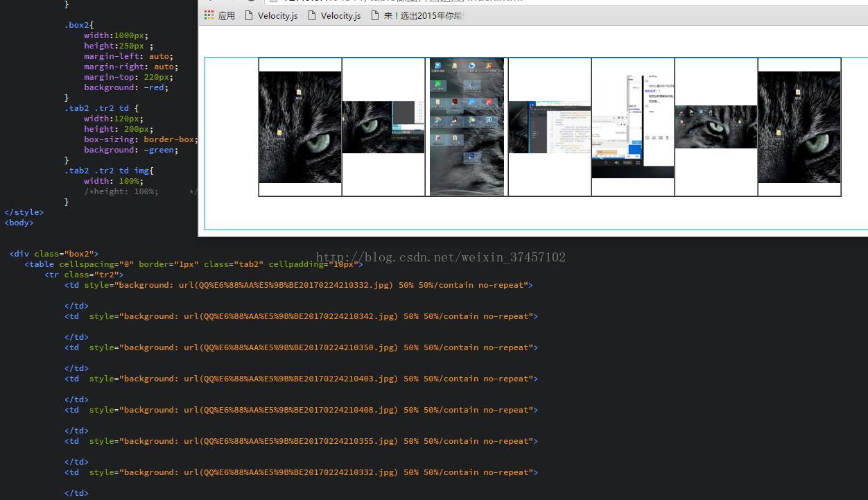Image resolution: width=868 pixels, height=500 pixels.
Task: Click the <table cellspacing="0"> tag line
Action: (193, 264)
